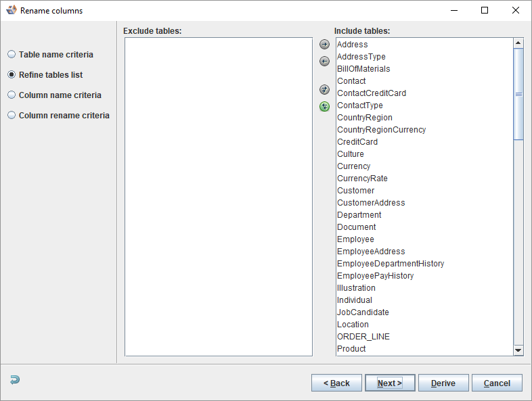
Task: Click the move-left arrow icon
Action: (324, 62)
